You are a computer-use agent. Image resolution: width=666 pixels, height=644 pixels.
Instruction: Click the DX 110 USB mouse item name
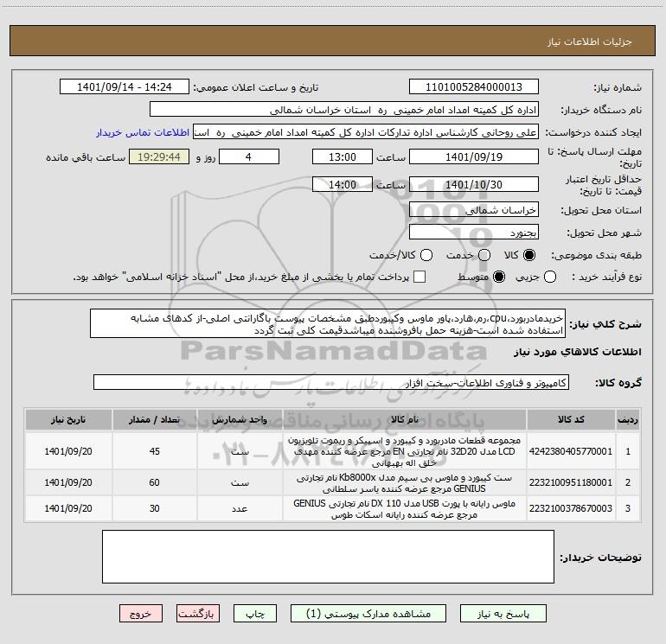click(405, 508)
